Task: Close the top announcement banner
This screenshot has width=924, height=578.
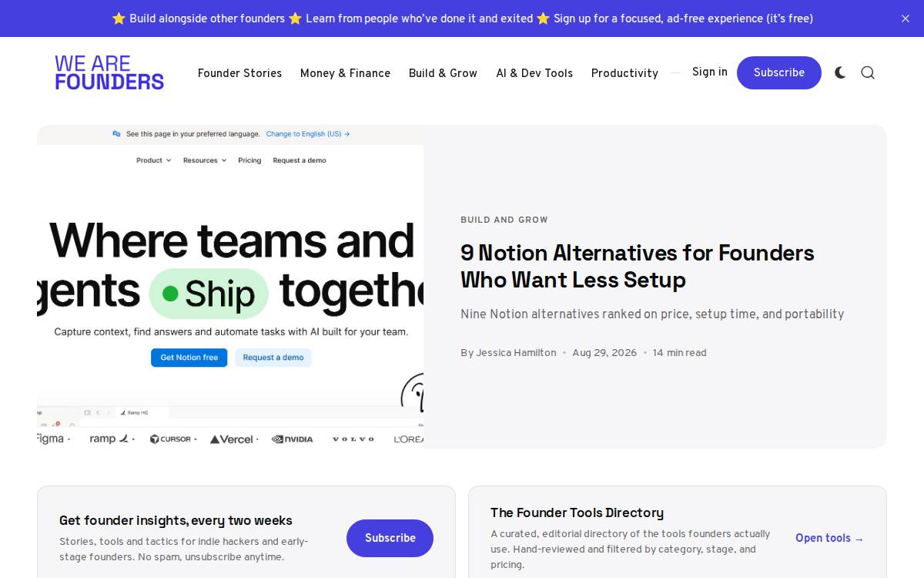Action: [906, 18]
